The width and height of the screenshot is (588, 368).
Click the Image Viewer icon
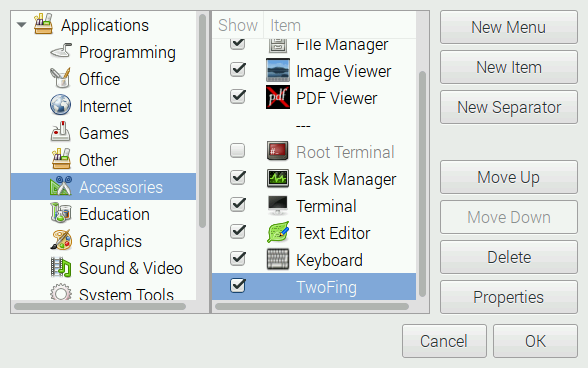[278, 70]
